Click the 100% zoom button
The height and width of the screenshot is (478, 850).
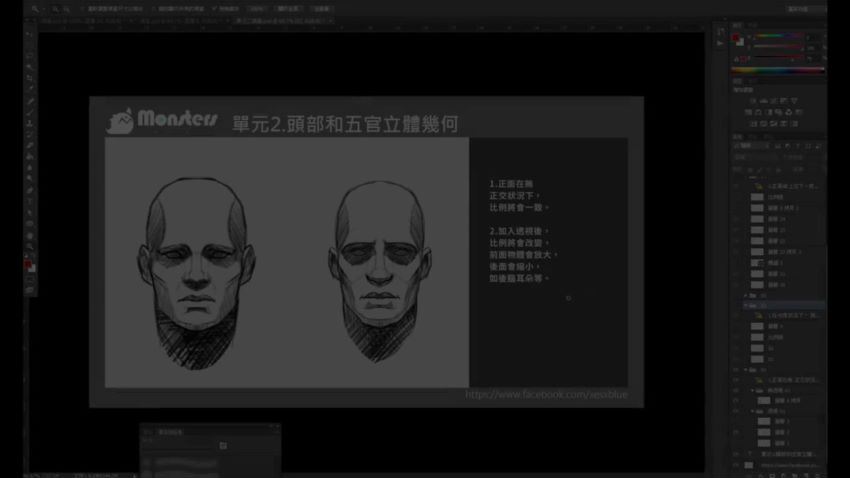tap(256, 9)
